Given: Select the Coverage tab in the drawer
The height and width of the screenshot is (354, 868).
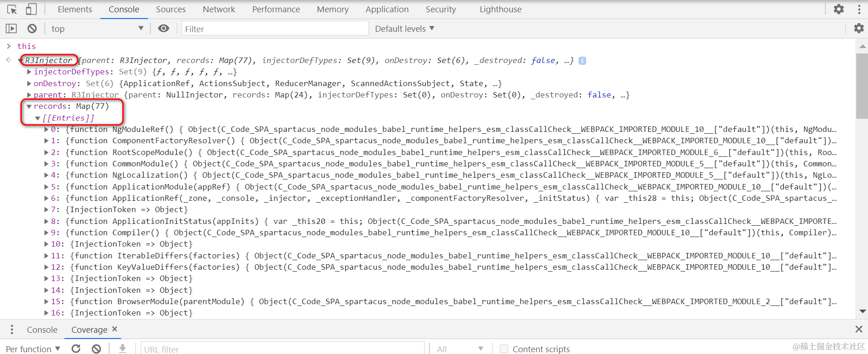Looking at the screenshot, I should (89, 330).
